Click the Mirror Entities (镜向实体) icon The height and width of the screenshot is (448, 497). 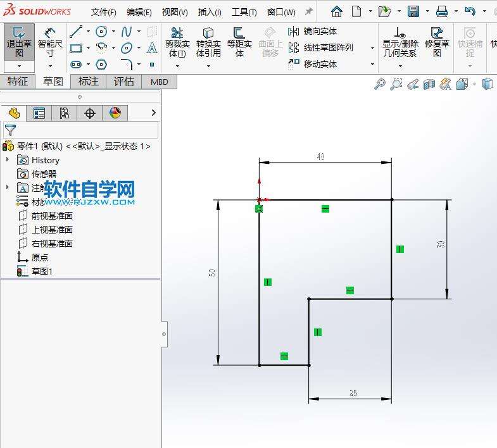[x=294, y=32]
